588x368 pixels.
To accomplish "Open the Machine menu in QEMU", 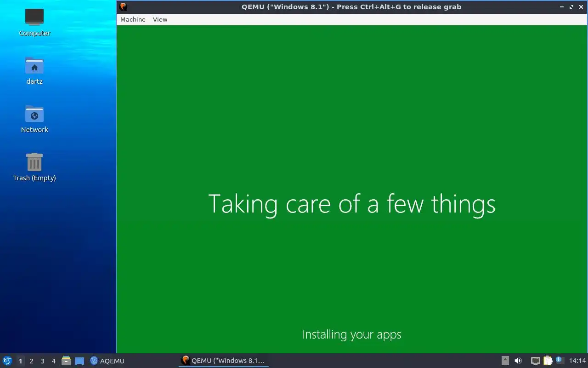I will pos(133,19).
